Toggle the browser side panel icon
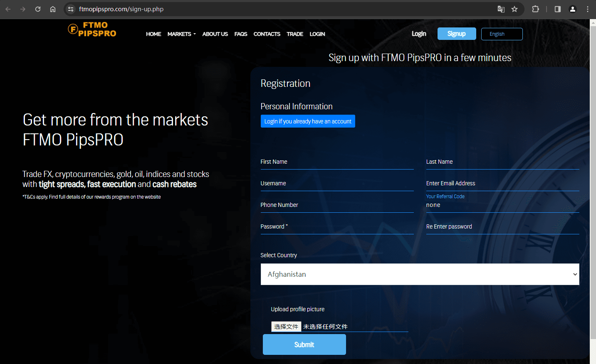Viewport: 596px width, 364px height. tap(558, 9)
